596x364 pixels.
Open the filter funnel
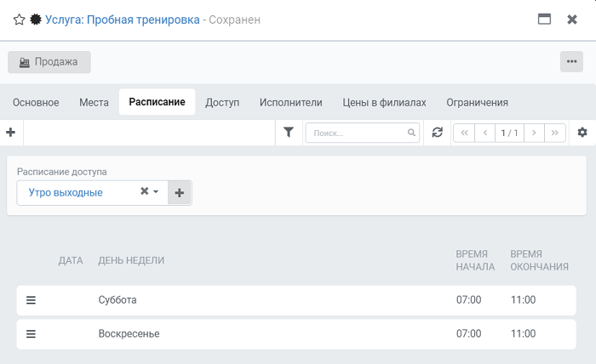289,133
